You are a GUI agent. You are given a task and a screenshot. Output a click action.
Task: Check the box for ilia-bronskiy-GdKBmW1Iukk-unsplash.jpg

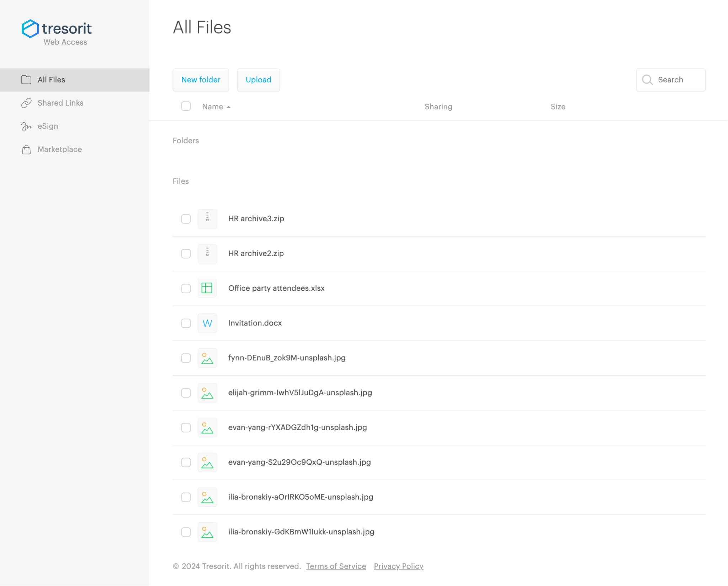[x=186, y=533]
